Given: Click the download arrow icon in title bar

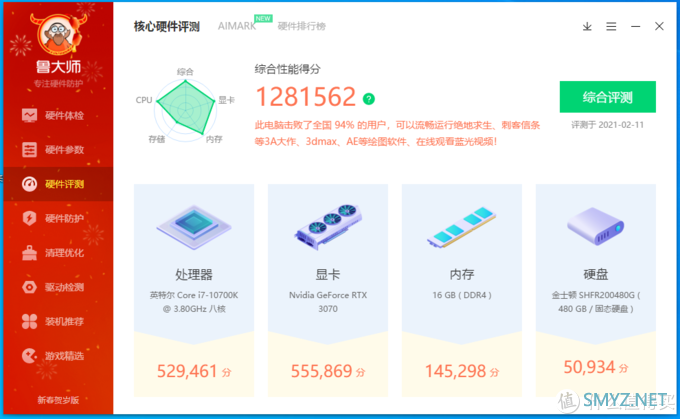Looking at the screenshot, I should pyautogui.click(x=587, y=26).
